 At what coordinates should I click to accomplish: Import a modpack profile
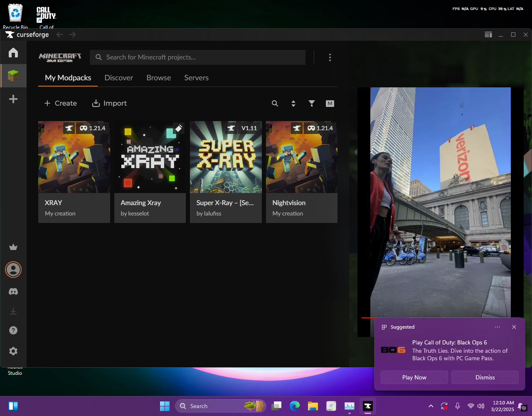[x=109, y=103]
